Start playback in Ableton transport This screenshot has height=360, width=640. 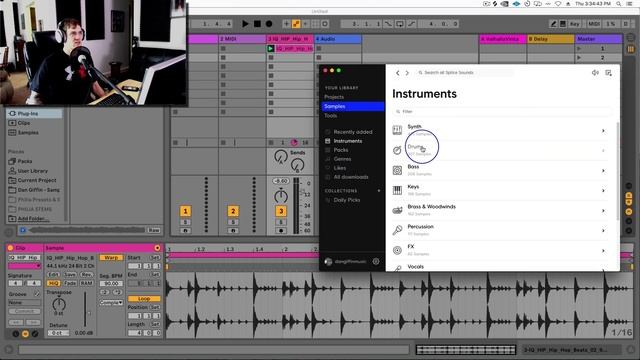click(245, 24)
